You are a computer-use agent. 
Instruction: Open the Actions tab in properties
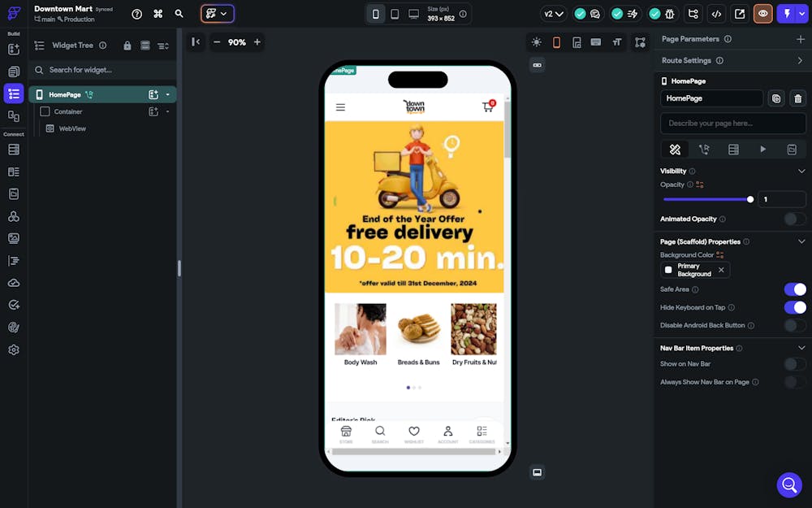point(704,150)
